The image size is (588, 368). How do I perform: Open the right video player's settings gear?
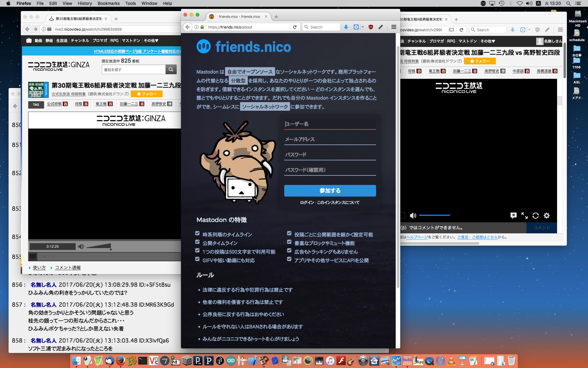click(x=547, y=216)
